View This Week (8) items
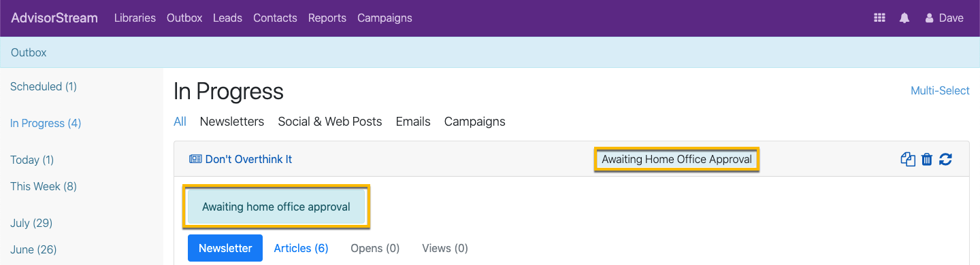The height and width of the screenshot is (265, 980). pos(44,186)
